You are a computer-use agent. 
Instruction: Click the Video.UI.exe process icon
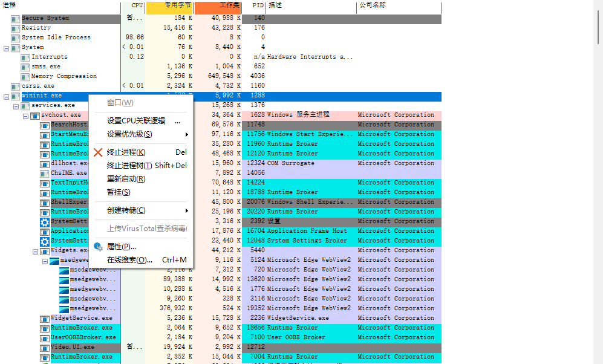coord(44,346)
